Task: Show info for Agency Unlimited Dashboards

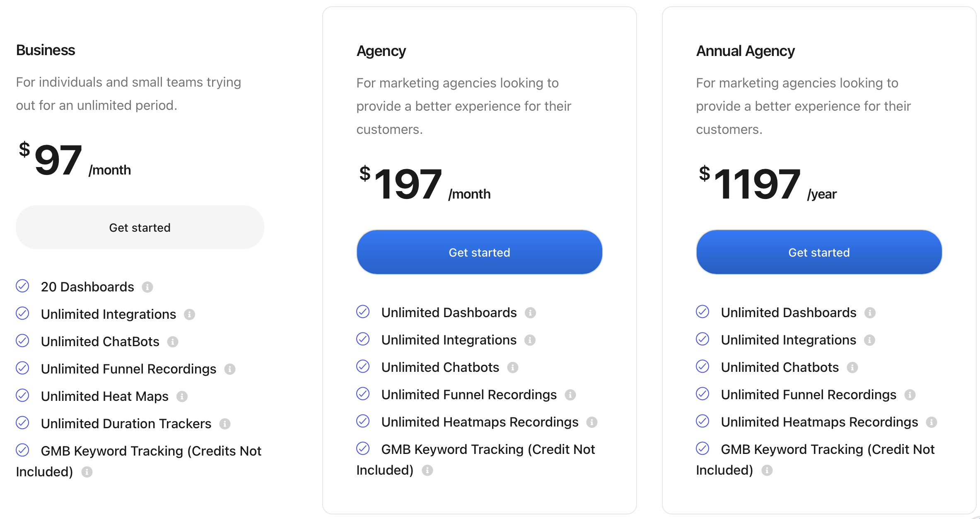Action: coord(530,313)
